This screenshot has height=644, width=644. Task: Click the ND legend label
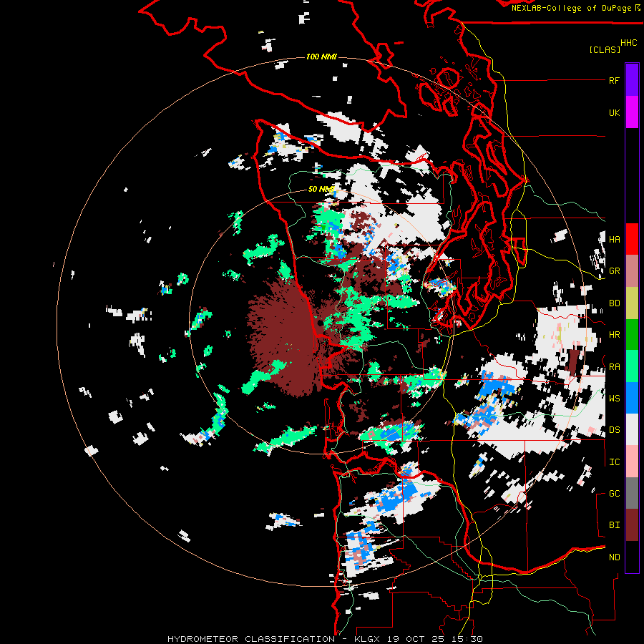point(614,557)
